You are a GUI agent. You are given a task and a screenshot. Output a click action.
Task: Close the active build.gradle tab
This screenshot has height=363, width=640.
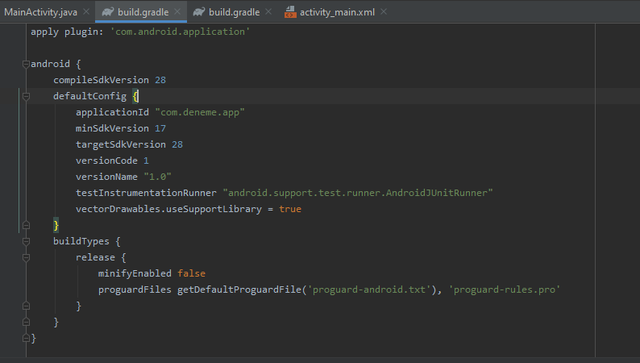coord(178,12)
